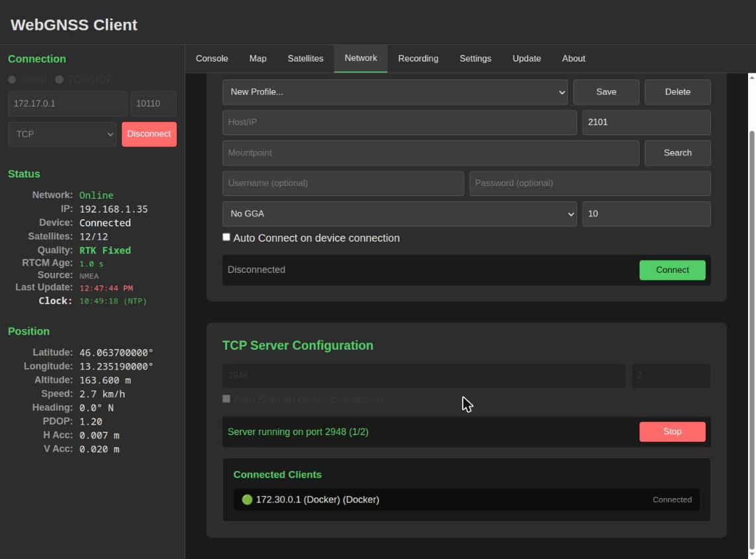The width and height of the screenshot is (756, 559).
Task: Click the 2101 port field
Action: pos(646,123)
